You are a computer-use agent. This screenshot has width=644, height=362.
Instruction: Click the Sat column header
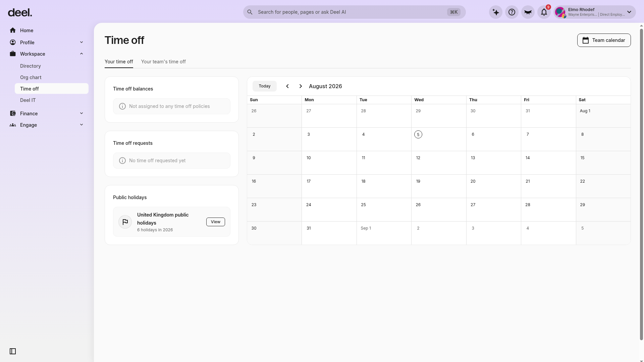(582, 100)
